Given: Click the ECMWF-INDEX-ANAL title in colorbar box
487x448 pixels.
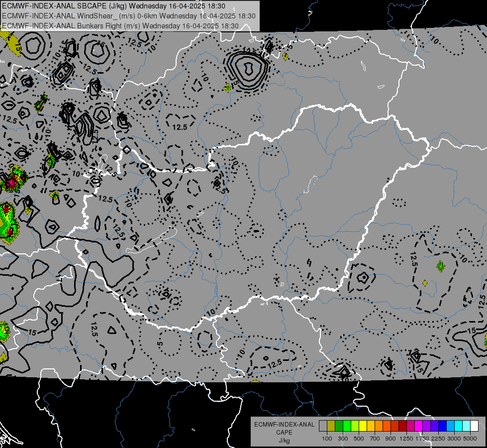Looking at the screenshot, I should pyautogui.click(x=284, y=425).
